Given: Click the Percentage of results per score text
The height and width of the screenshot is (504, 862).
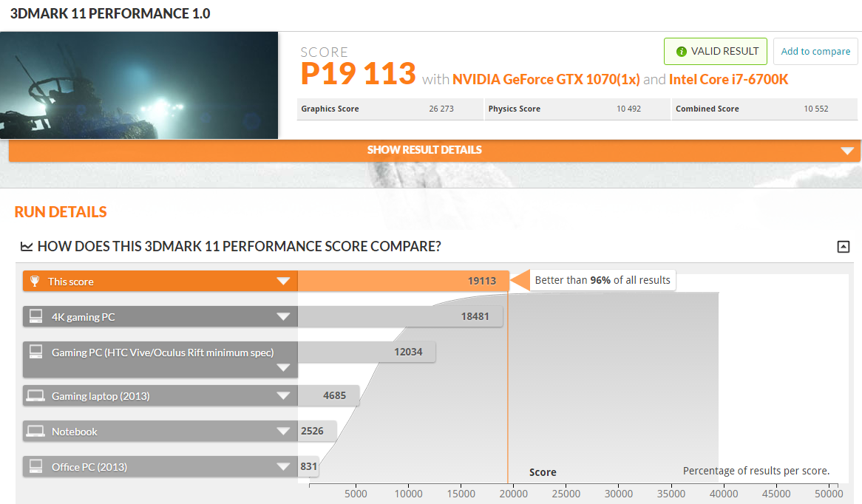Looking at the screenshot, I should point(756,471).
